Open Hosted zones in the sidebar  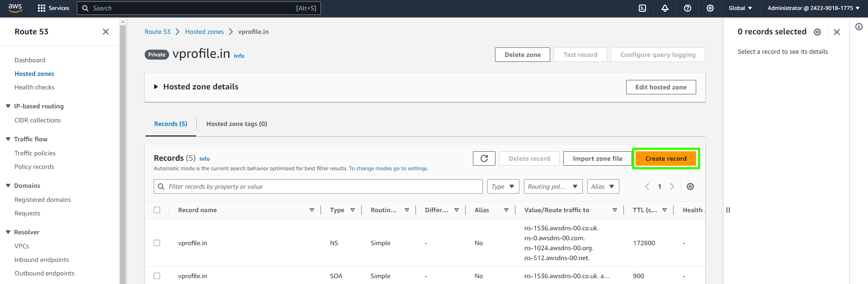(x=34, y=74)
